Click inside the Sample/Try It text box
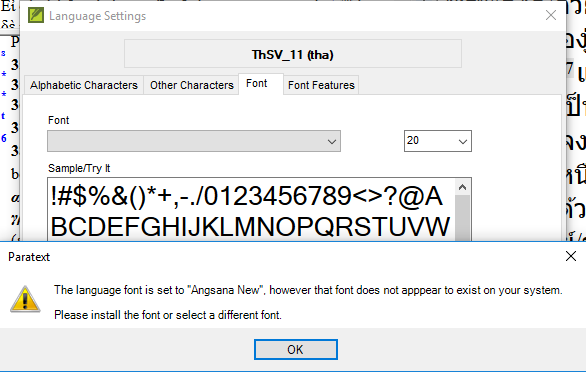Screen dimensions: 586x372 (x=251, y=210)
